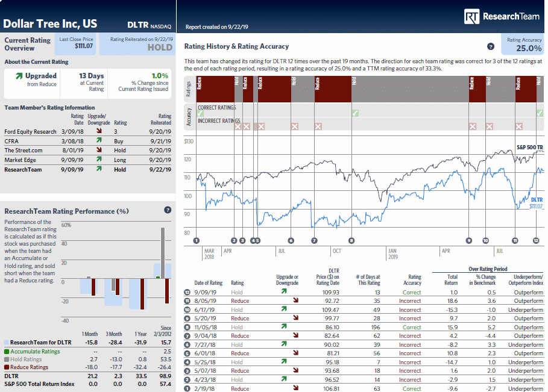Viewport: 548px width, 392px height.
Task: Click timeline marker 11 on the chart
Action: pos(515,240)
